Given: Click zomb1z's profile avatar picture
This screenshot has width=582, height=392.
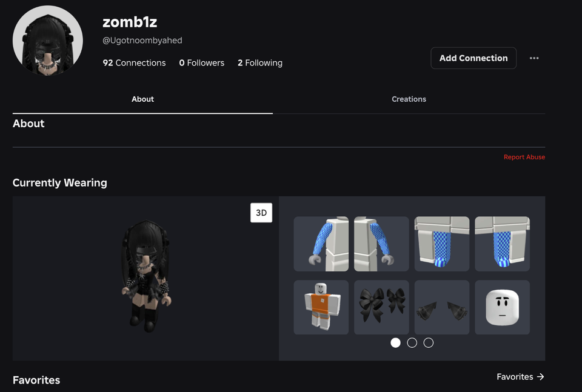Looking at the screenshot, I should click(47, 40).
